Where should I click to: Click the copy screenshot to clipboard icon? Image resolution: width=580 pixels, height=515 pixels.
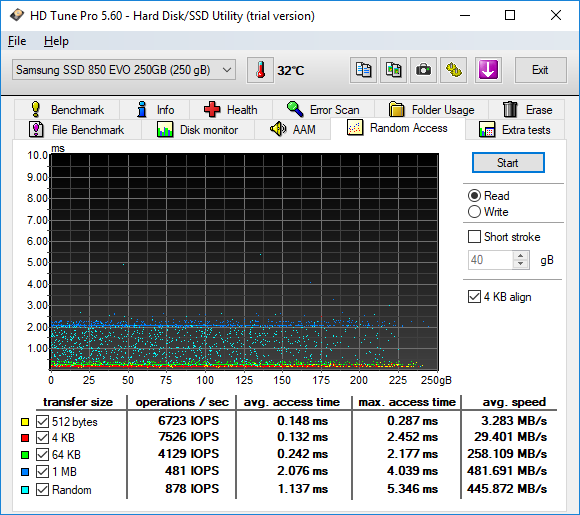coord(393,70)
